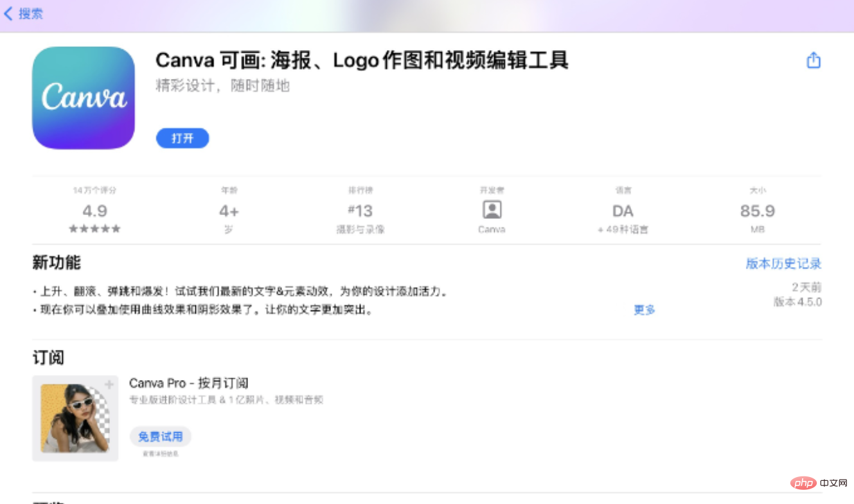Tap the five-star rating row
This screenshot has height=504, width=854.
[94, 229]
